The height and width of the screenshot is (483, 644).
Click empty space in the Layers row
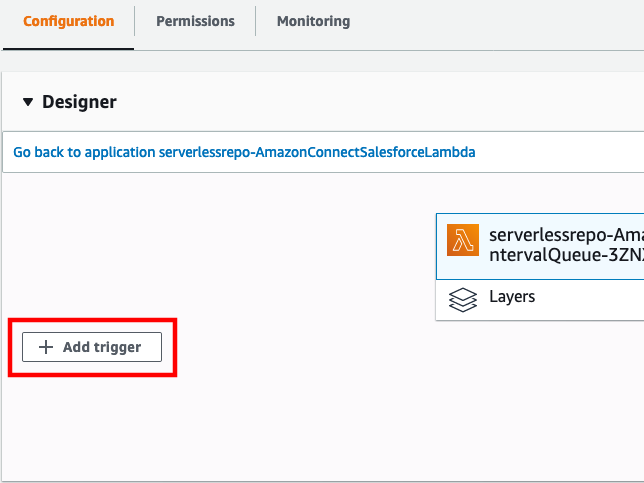point(591,300)
